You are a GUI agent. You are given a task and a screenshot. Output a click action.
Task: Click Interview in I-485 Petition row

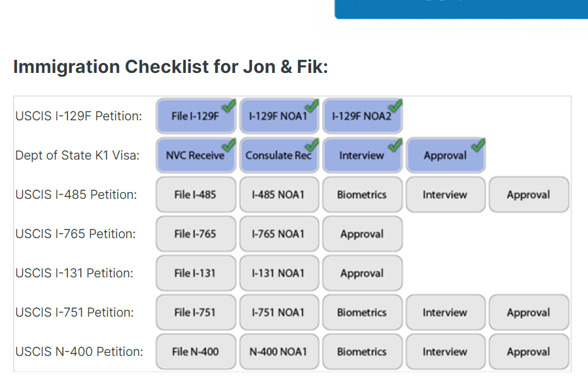pos(445,194)
